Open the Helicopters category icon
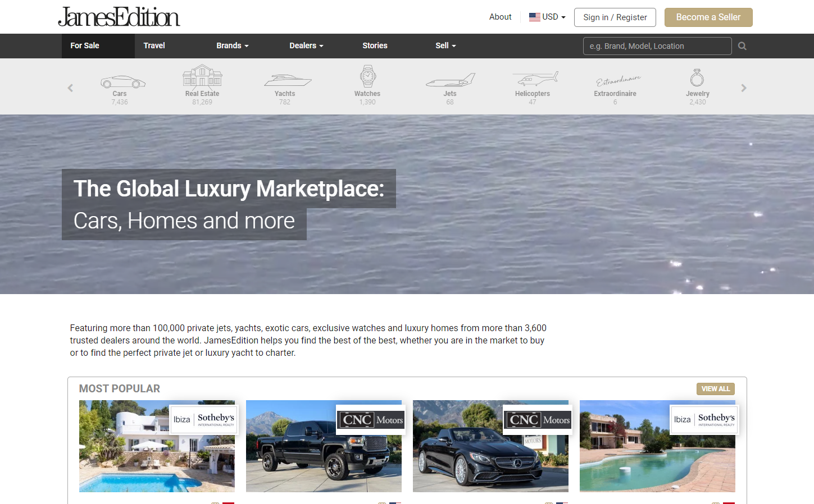 (x=535, y=79)
